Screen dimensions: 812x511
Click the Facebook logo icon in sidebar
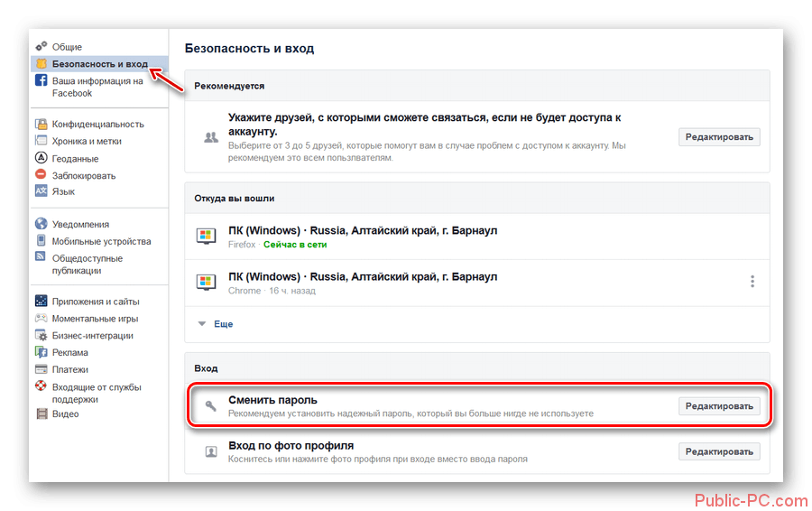click(42, 81)
